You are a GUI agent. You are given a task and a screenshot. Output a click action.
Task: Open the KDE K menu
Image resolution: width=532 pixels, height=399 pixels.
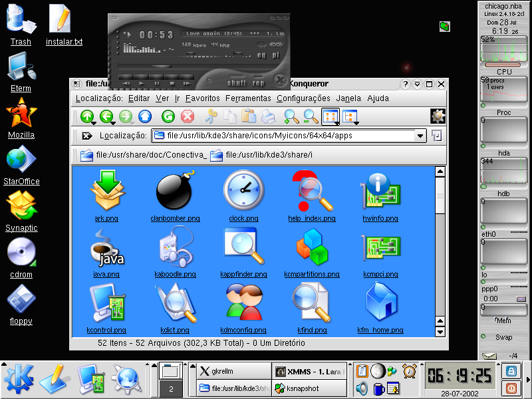[x=19, y=379]
